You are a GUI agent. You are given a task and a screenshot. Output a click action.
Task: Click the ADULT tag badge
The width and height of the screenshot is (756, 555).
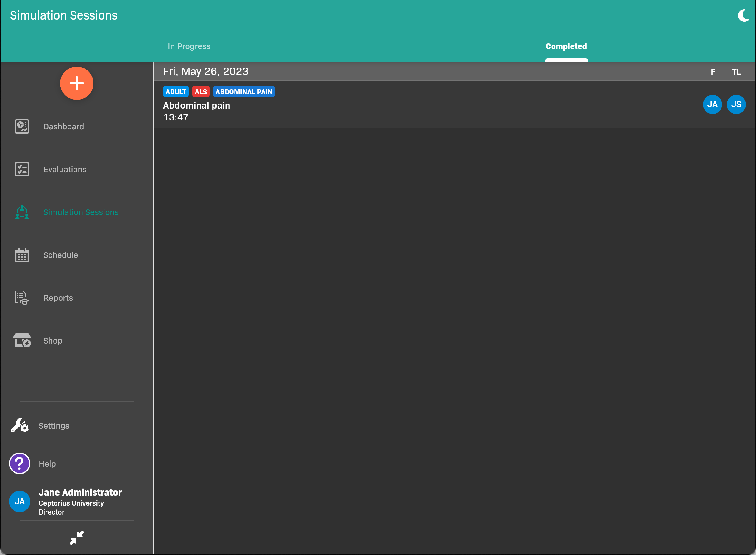(x=176, y=92)
